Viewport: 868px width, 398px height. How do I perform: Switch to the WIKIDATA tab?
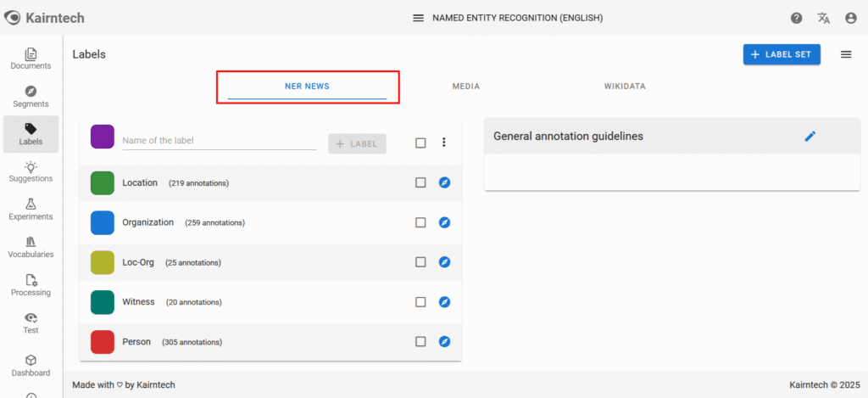pos(626,87)
